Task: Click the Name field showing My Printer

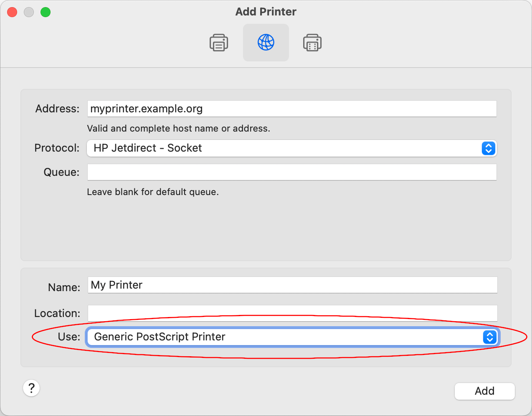Action: tap(291, 285)
